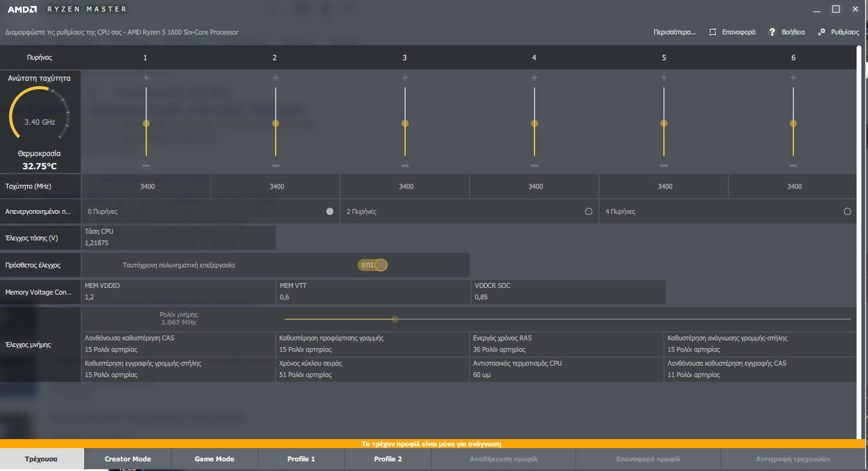Click the Ρυθμίσεις link text
This screenshot has height=471, width=868.
845,32
